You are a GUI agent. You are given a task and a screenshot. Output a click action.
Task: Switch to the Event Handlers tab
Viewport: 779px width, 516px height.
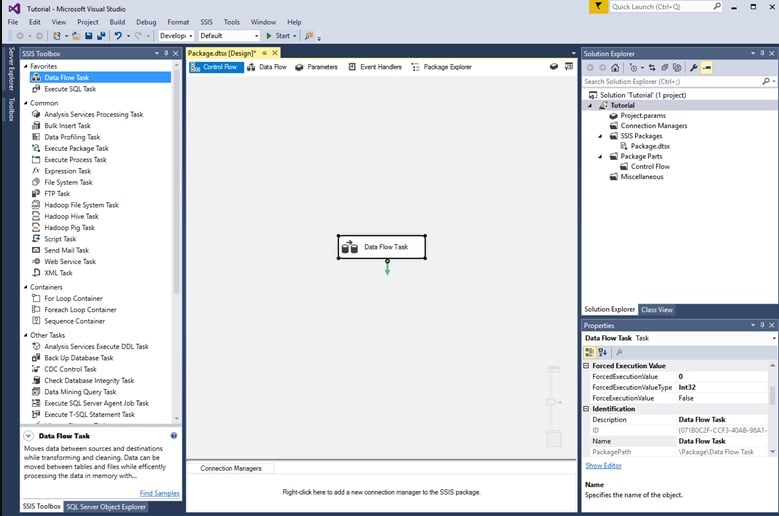click(375, 67)
